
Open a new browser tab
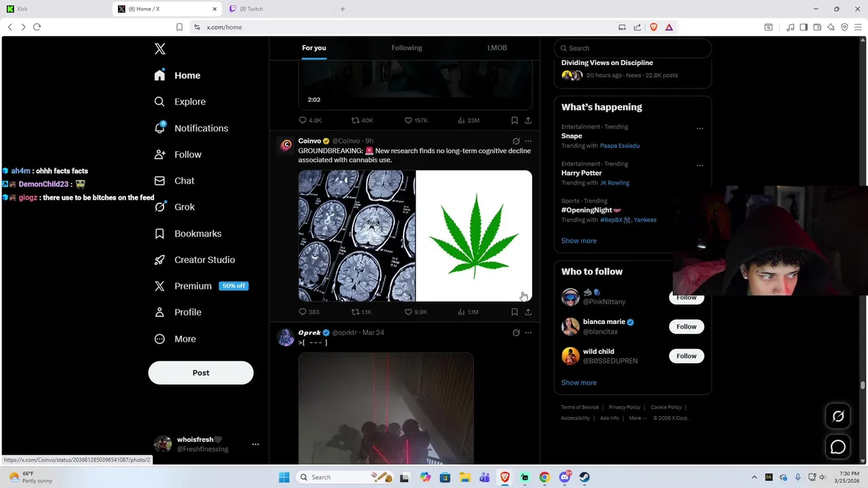tap(342, 9)
